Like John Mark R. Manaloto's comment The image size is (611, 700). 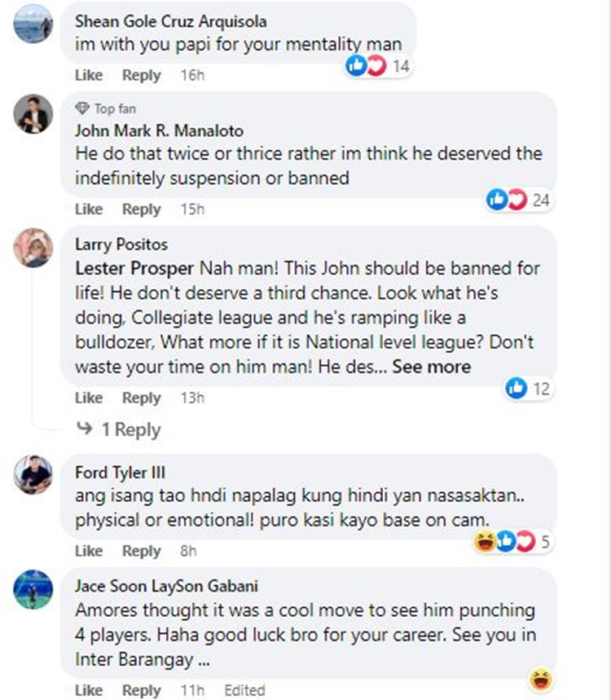pos(89,209)
